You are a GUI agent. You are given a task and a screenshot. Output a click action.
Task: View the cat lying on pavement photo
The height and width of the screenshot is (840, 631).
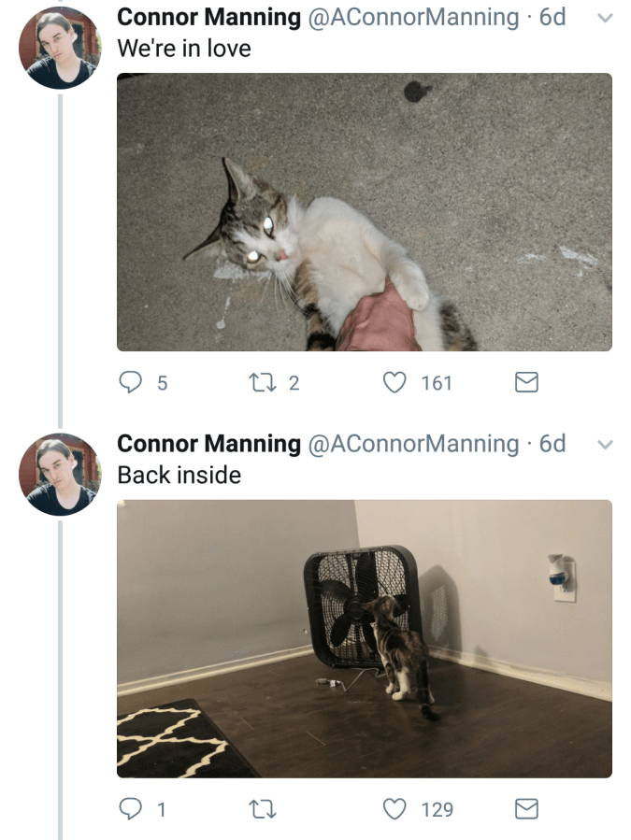(x=365, y=212)
